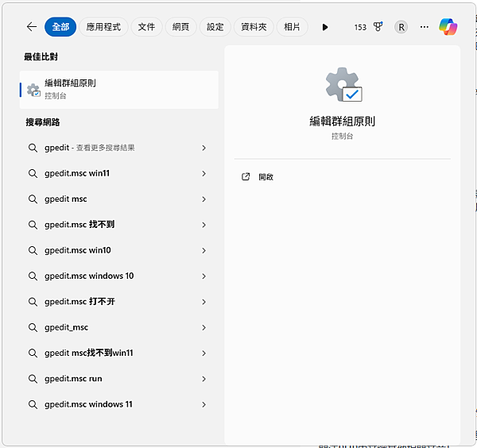The width and height of the screenshot is (477, 448).
Task: Select the 'gpedit.msc run' suggestion
Action: pos(119,379)
